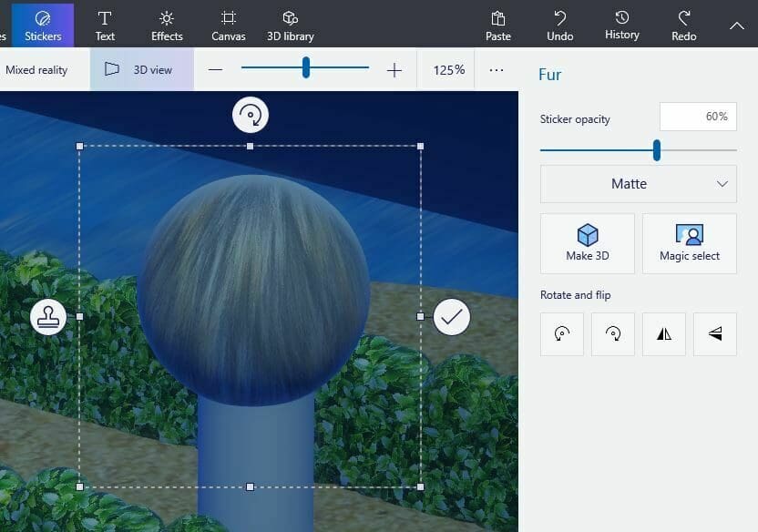Image resolution: width=758 pixels, height=532 pixels.
Task: Switch to Mixed reality mode
Action: pos(36,69)
